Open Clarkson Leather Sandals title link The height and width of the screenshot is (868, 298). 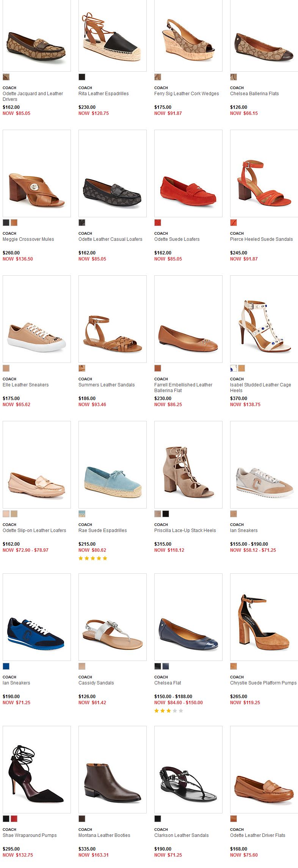(181, 835)
